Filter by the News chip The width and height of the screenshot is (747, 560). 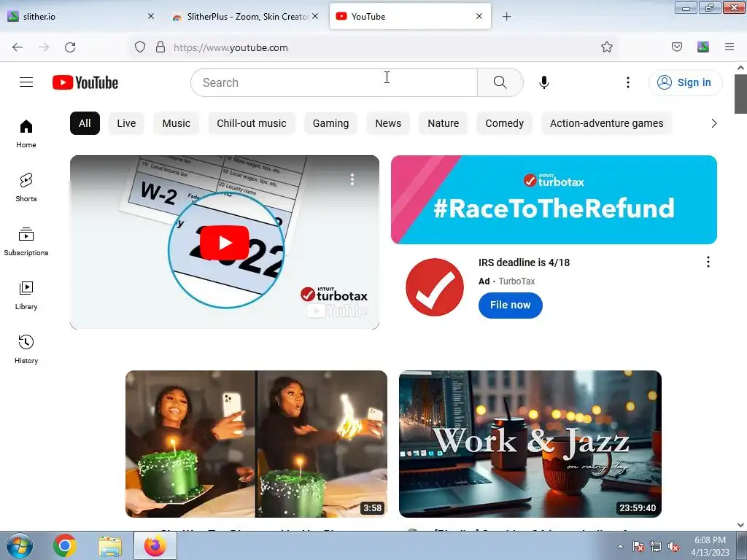(x=388, y=123)
